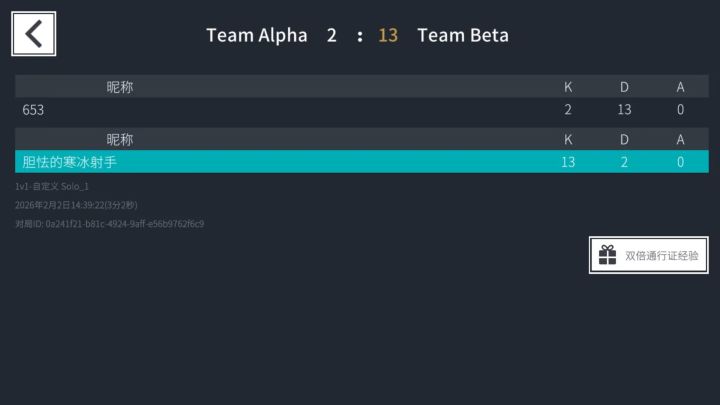Click the D column header above player 653
720x405 pixels.
coord(624,87)
